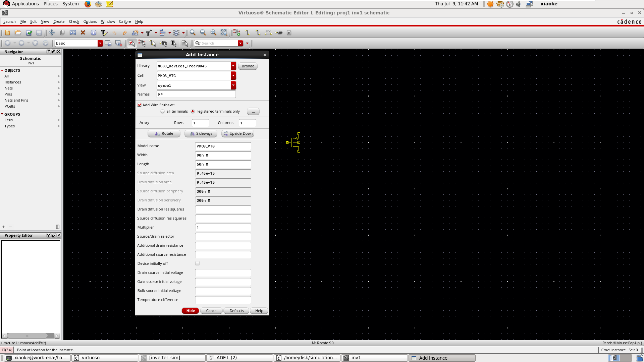Click the Create Wire Name abc icon
Image resolution: width=644 pixels, height=362 pixels.
[x=268, y=33]
